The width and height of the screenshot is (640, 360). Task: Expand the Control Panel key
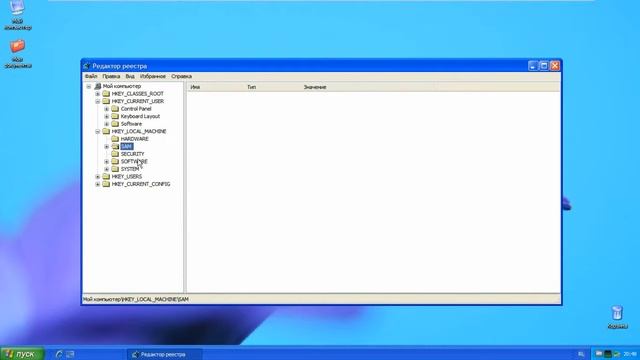[x=107, y=109]
